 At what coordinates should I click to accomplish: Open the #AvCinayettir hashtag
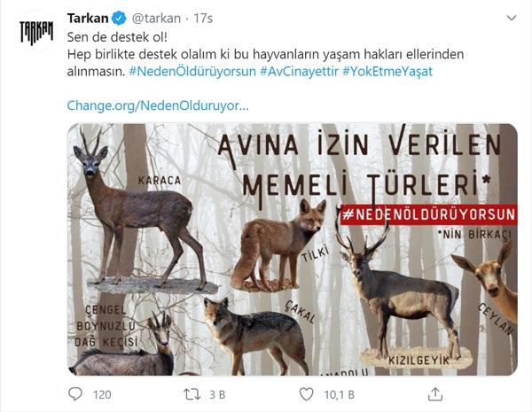[x=300, y=71]
